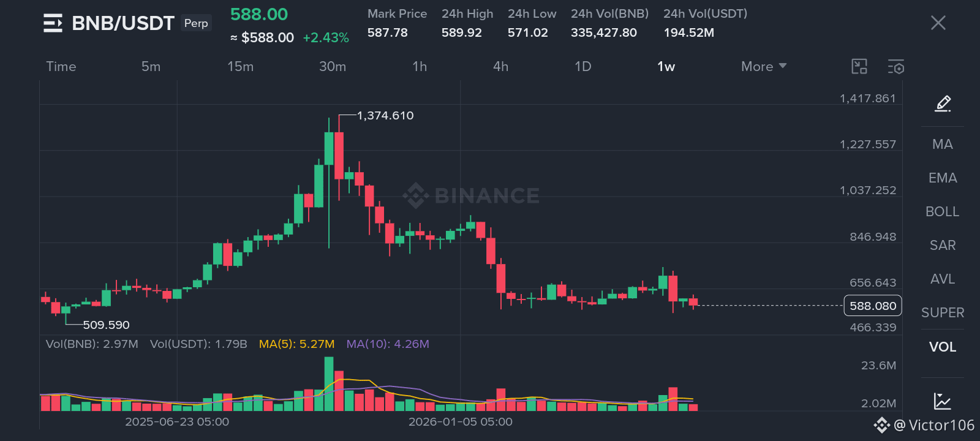Toggle the AVL indicator
The height and width of the screenshot is (441, 980).
[x=942, y=279]
